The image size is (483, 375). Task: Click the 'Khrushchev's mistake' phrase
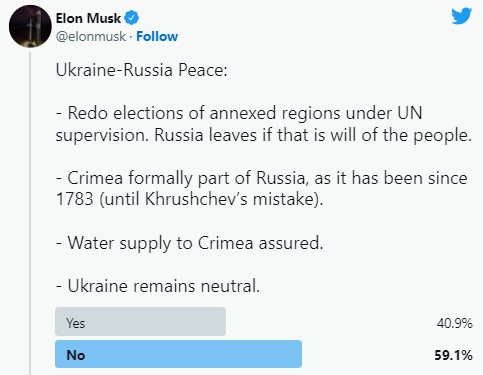coord(230,199)
